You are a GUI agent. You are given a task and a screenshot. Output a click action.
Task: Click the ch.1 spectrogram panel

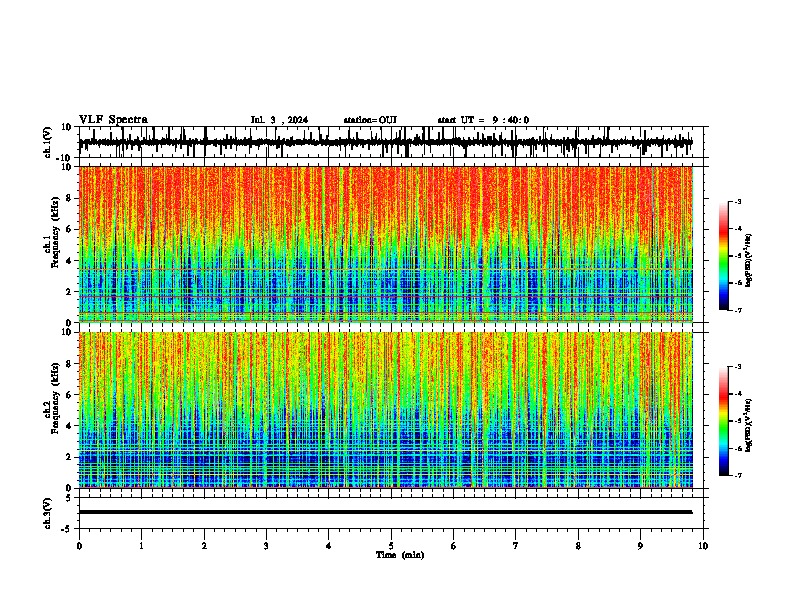385,244
